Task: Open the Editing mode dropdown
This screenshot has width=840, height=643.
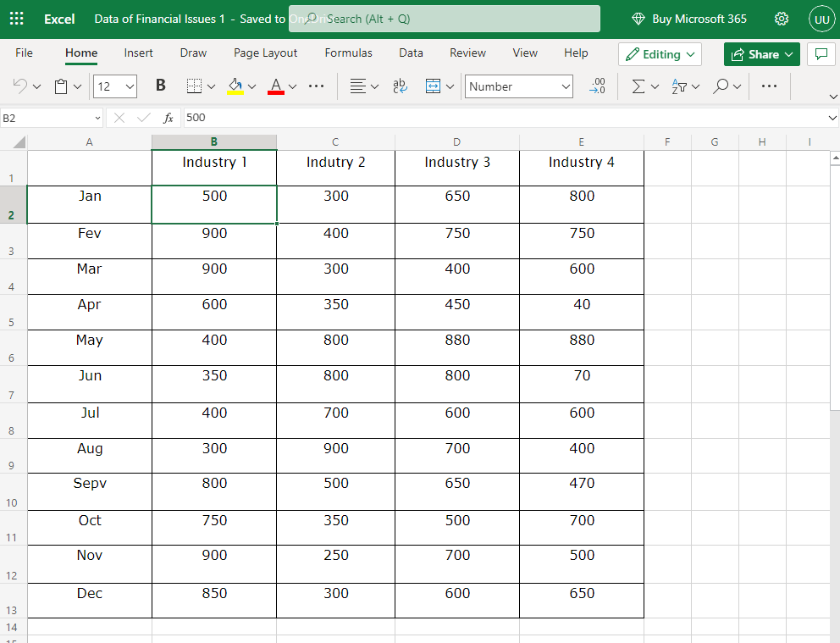Action: tap(660, 54)
